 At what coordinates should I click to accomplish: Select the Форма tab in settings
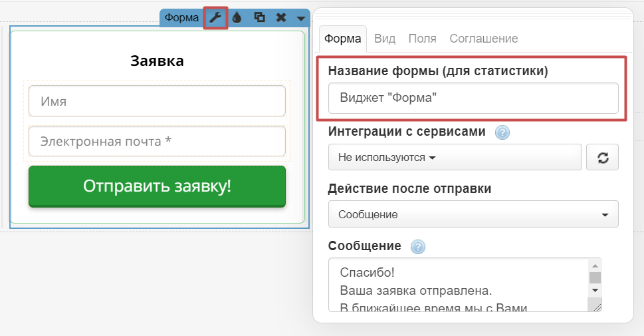pyautogui.click(x=342, y=39)
